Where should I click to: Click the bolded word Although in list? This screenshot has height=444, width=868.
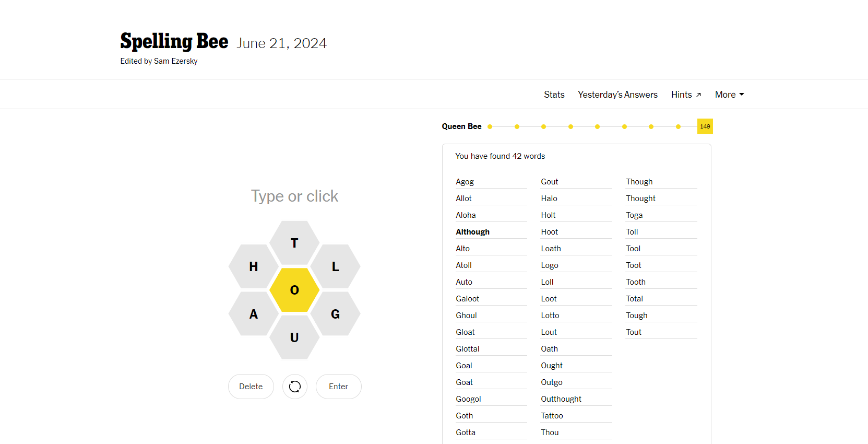473,232
